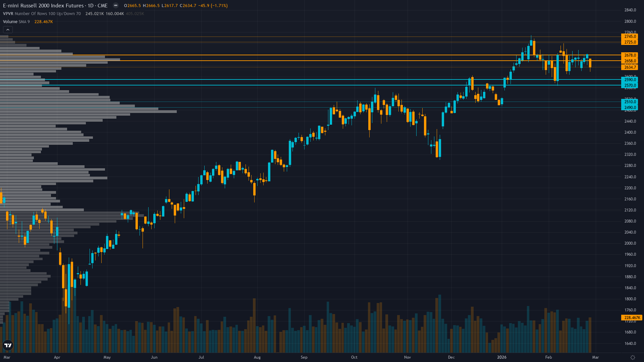Select the 2026 label on time axis
Viewport: 644px width, 362px height.
point(502,357)
